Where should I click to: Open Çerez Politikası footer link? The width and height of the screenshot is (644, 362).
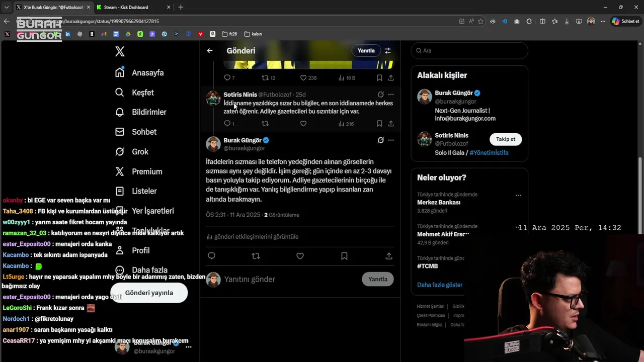point(431,315)
